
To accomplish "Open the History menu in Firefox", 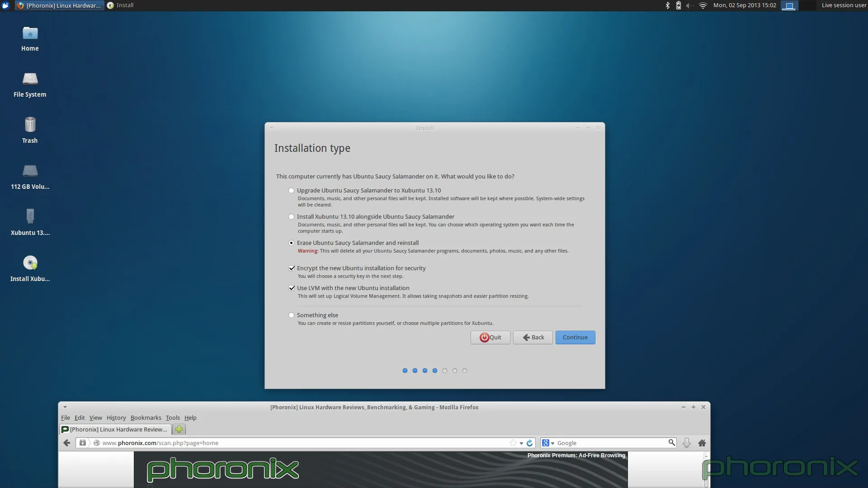I will 116,418.
